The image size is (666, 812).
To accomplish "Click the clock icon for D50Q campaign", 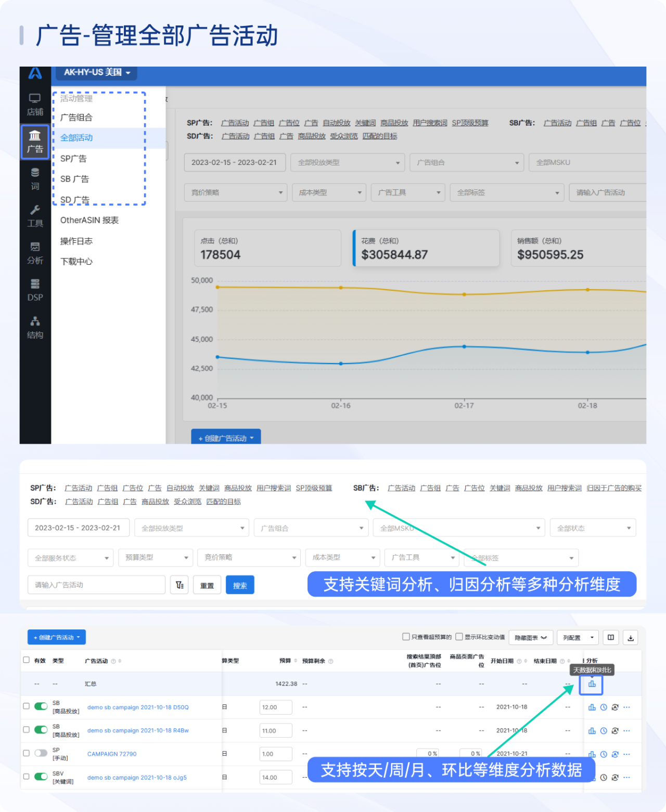I will [604, 707].
